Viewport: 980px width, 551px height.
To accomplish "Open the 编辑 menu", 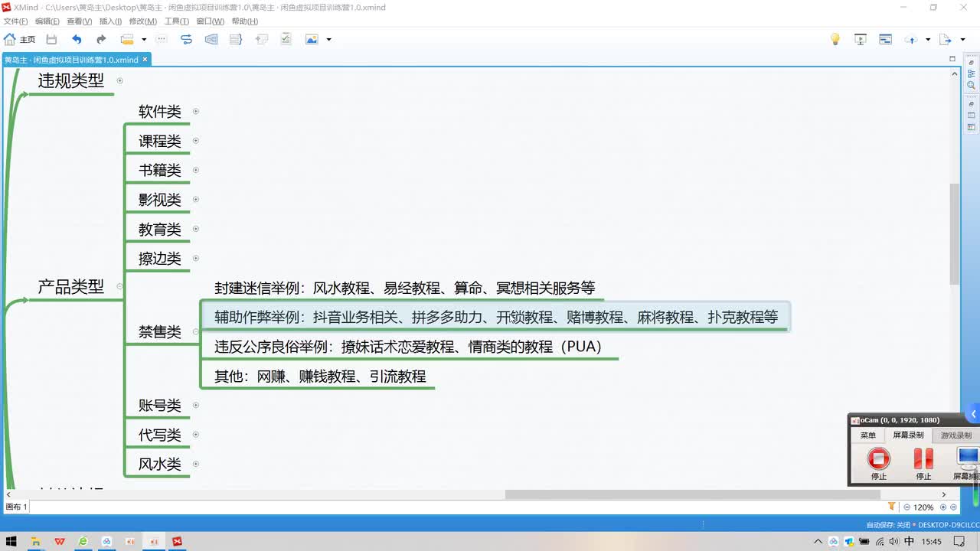I will pyautogui.click(x=47, y=21).
